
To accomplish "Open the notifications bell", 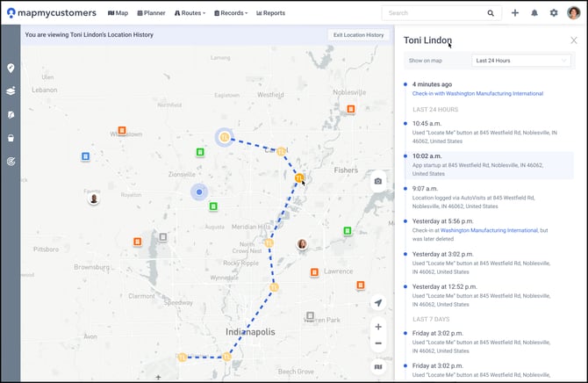I will tap(534, 13).
